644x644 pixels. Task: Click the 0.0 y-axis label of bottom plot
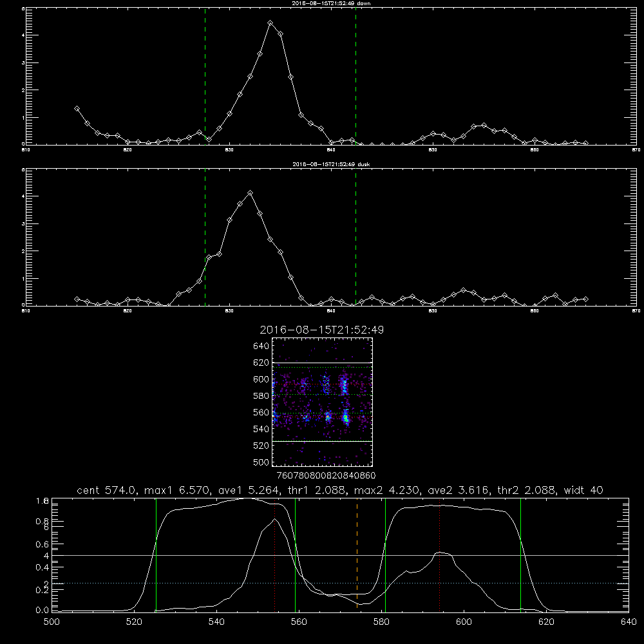43,611
